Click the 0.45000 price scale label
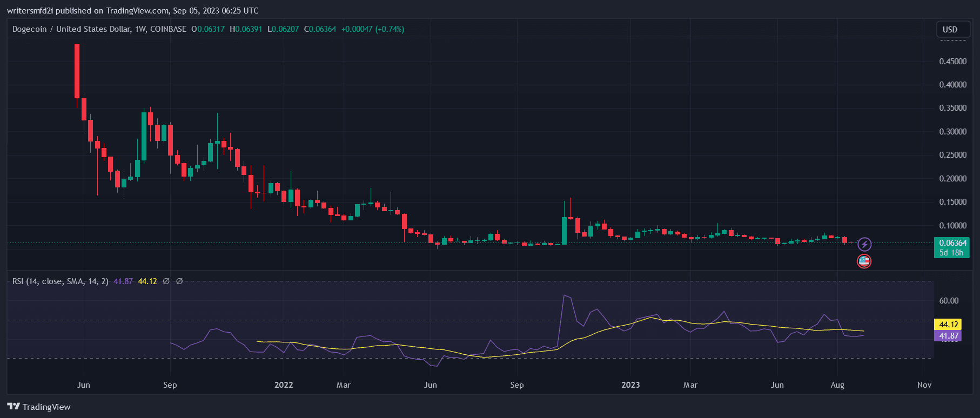Viewport: 980px width, 418px height. pos(952,62)
